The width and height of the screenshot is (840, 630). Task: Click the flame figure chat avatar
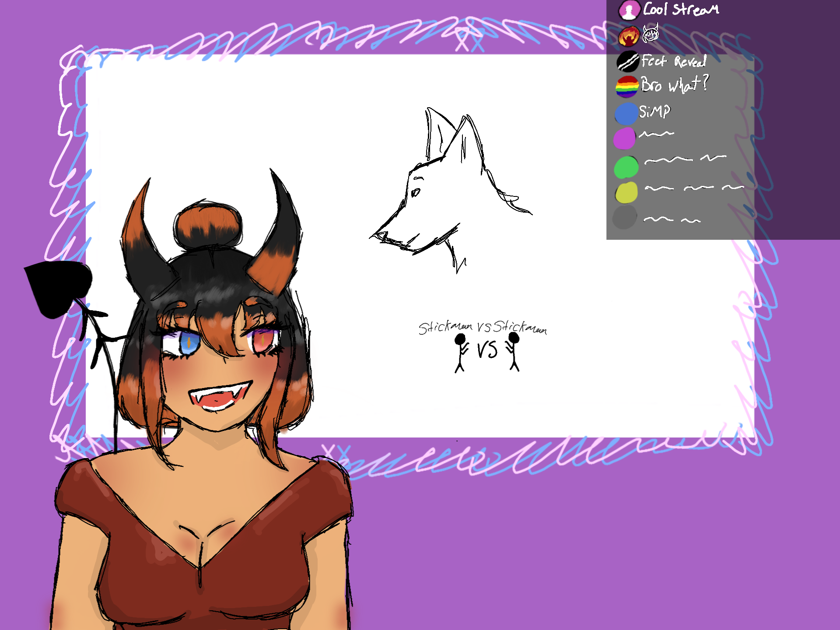pyautogui.click(x=629, y=36)
